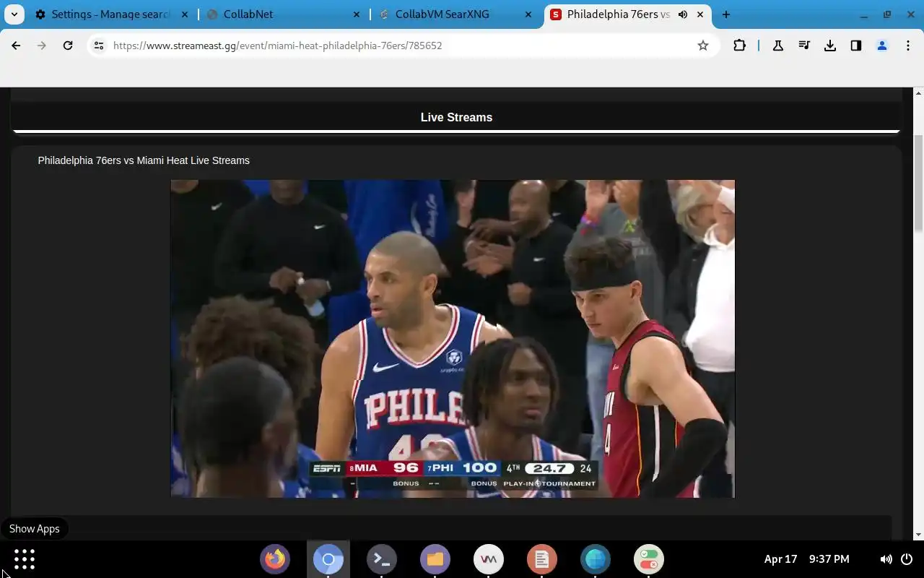The width and height of the screenshot is (924, 578).
Task: Close the Settings tab
Action: click(x=186, y=14)
